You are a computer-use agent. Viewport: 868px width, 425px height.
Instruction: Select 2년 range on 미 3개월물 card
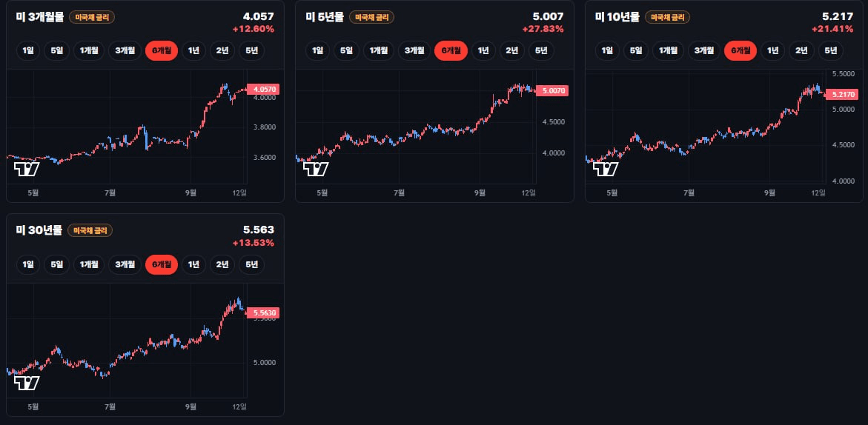222,51
